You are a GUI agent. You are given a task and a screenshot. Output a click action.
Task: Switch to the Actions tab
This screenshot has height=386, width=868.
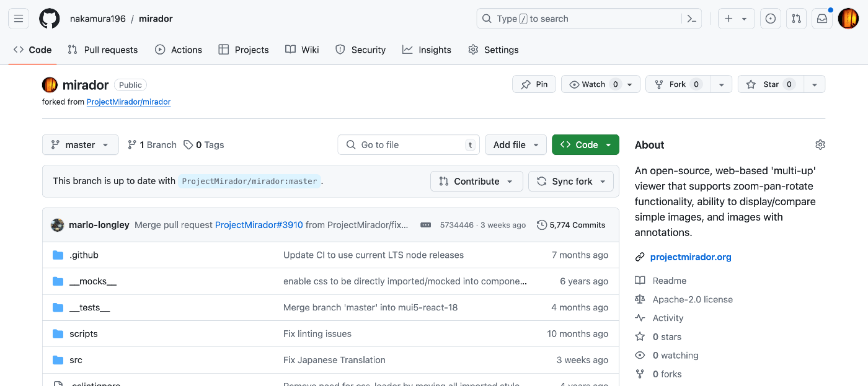pos(179,50)
